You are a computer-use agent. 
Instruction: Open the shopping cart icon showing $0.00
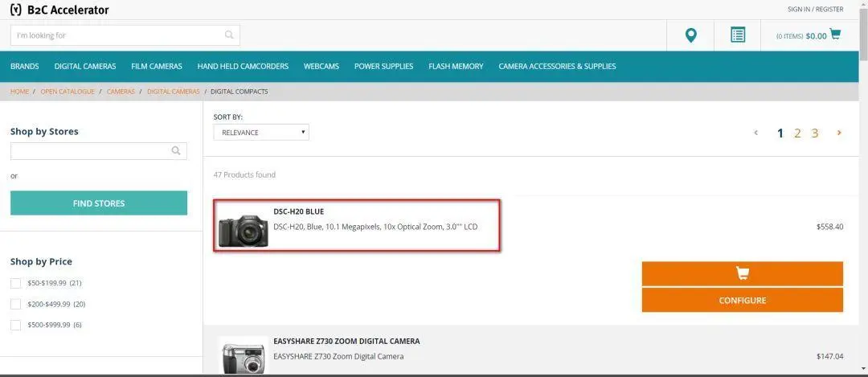(x=835, y=35)
